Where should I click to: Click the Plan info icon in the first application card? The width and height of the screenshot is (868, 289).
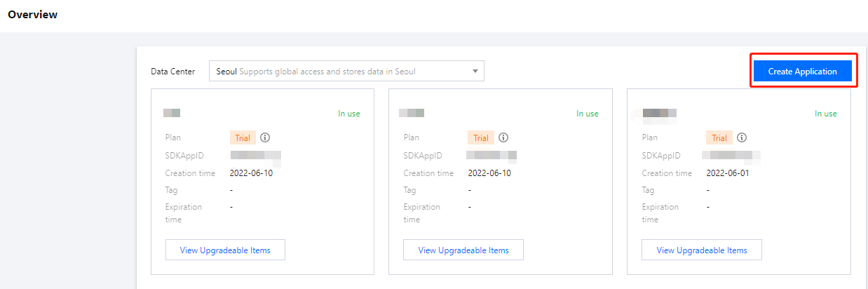coord(265,137)
